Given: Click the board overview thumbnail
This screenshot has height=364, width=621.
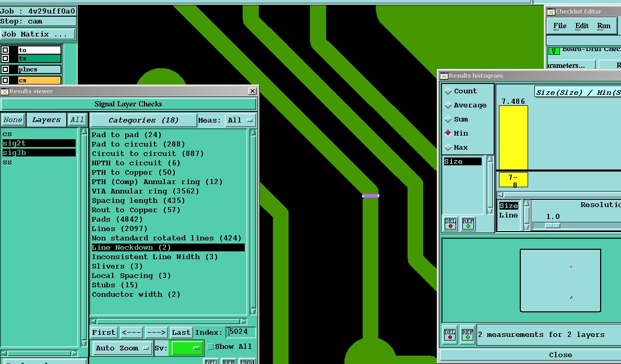Looking at the screenshot, I should coord(560,280).
